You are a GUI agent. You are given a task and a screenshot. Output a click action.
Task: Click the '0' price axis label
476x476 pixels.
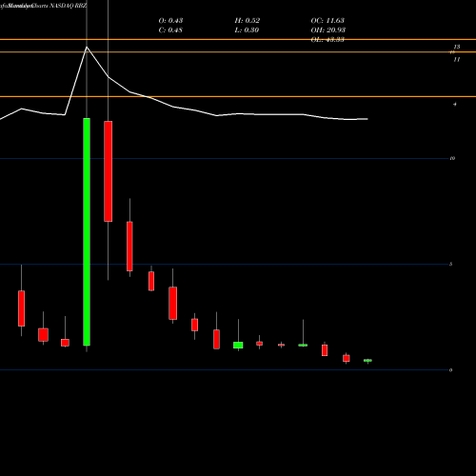[451, 370]
